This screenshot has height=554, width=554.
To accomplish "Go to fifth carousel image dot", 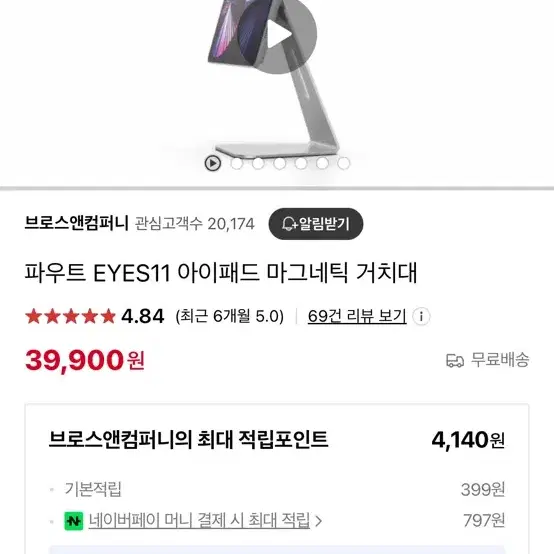I will click(x=301, y=163).
